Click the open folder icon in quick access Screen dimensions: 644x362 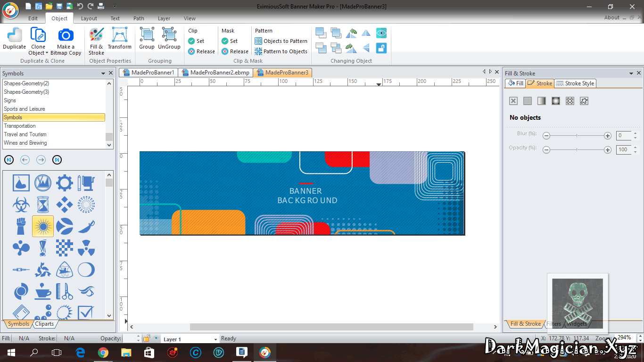[x=49, y=6]
